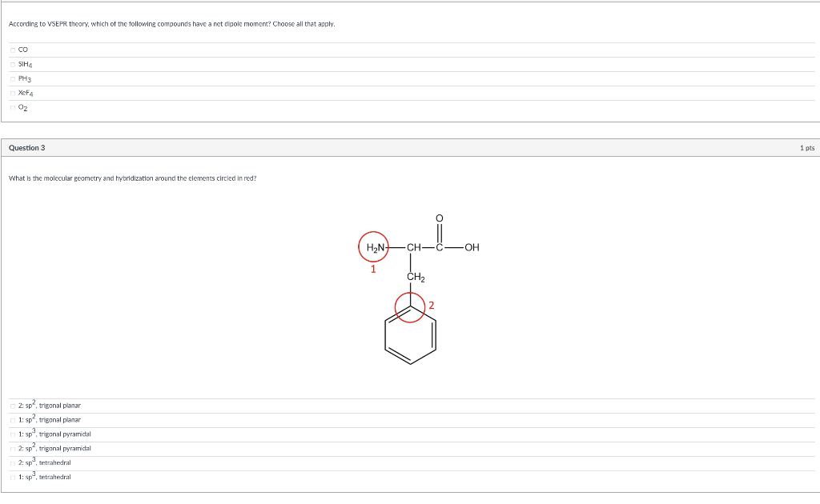Tick the O2 checkbox
Viewport: 820px width, 504px height.
pos(13,107)
